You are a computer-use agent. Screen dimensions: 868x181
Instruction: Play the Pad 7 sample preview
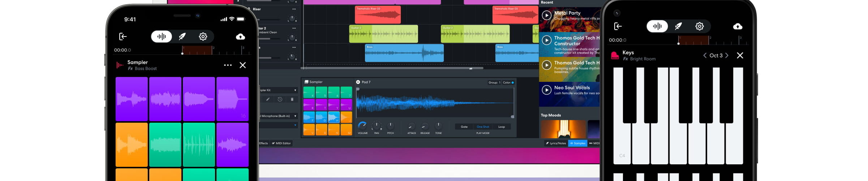[x=358, y=82]
